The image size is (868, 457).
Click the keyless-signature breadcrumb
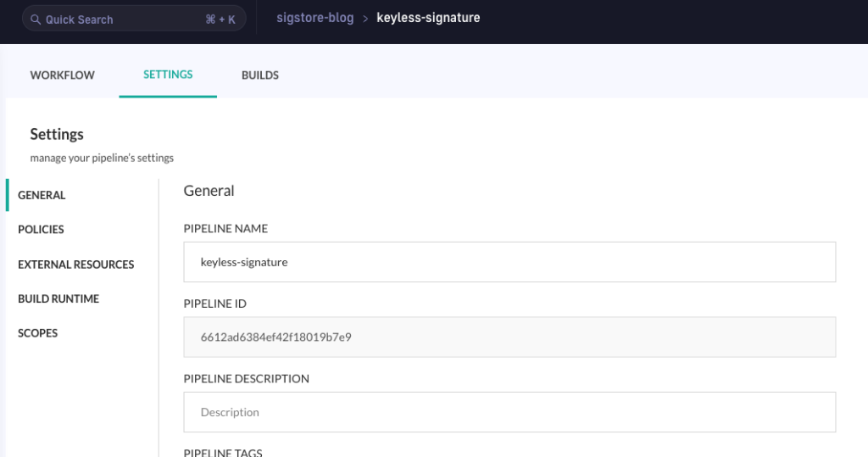(428, 18)
